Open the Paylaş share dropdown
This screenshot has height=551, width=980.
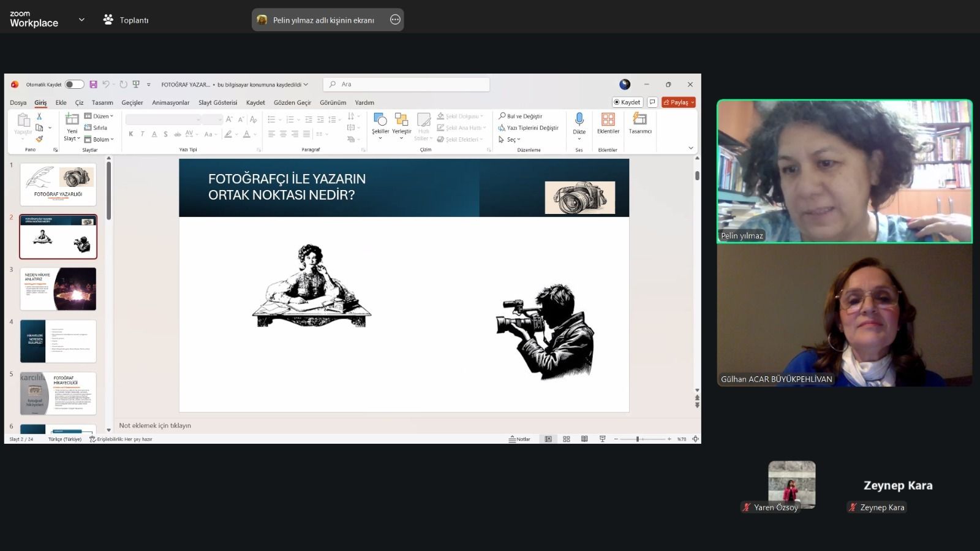click(x=679, y=102)
